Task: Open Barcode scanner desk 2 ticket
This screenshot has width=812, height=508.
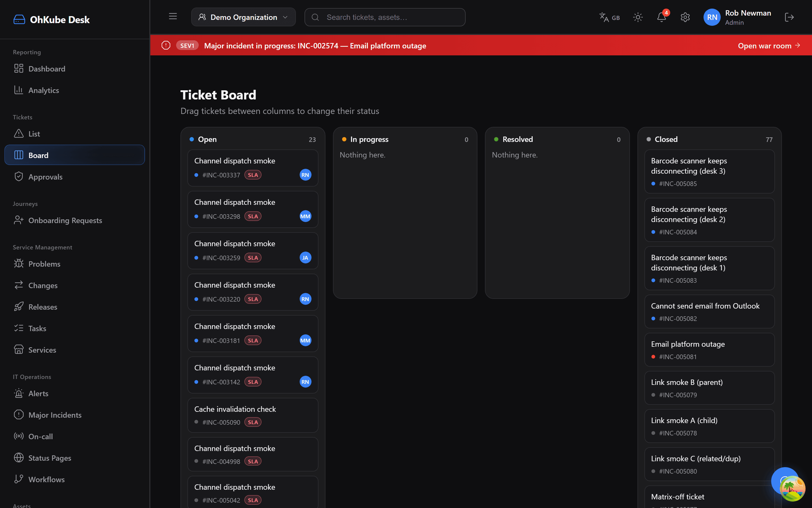Action: click(709, 220)
